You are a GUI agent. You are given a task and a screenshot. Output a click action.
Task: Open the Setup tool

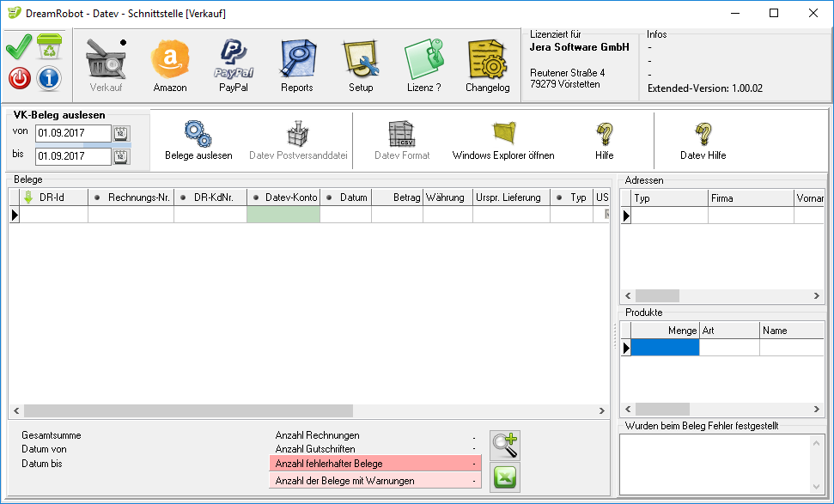click(361, 64)
